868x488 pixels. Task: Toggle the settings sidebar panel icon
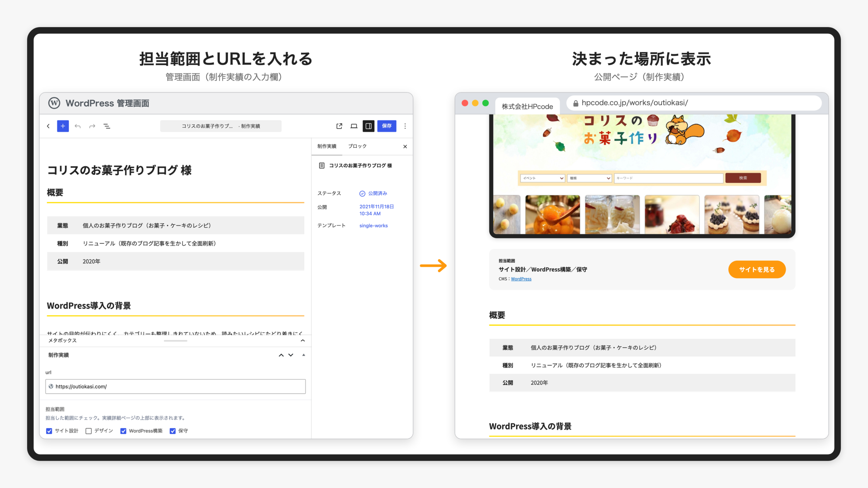369,126
